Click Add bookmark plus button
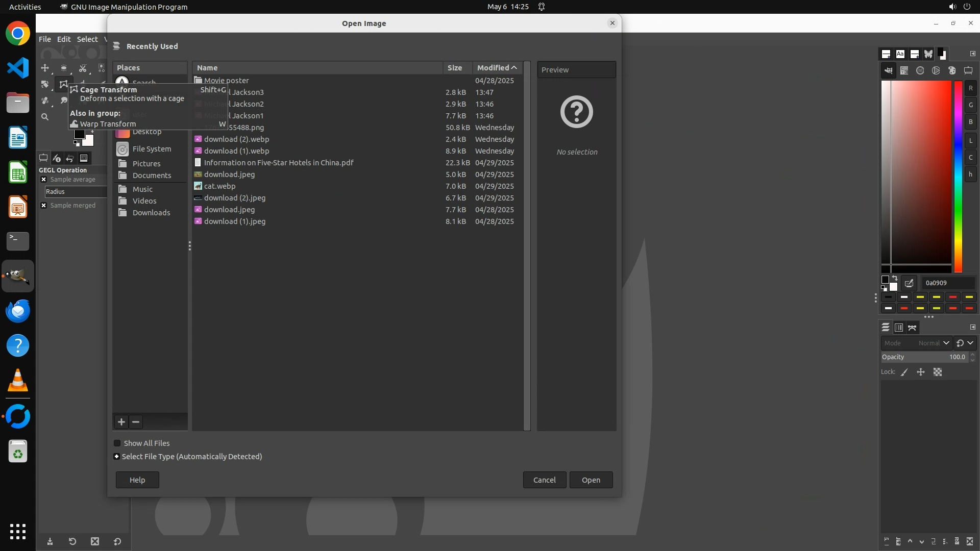 (121, 422)
